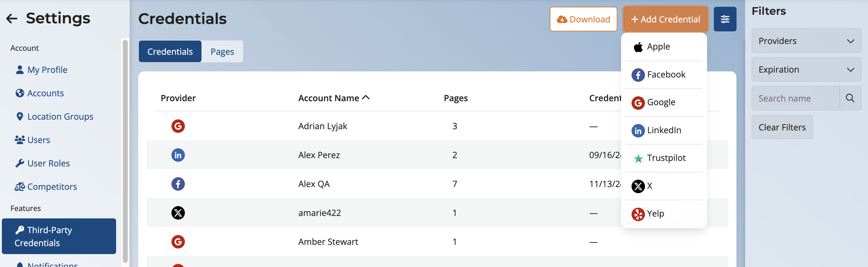
Task: Click the Facebook icon in Alex QA row
Action: click(178, 184)
